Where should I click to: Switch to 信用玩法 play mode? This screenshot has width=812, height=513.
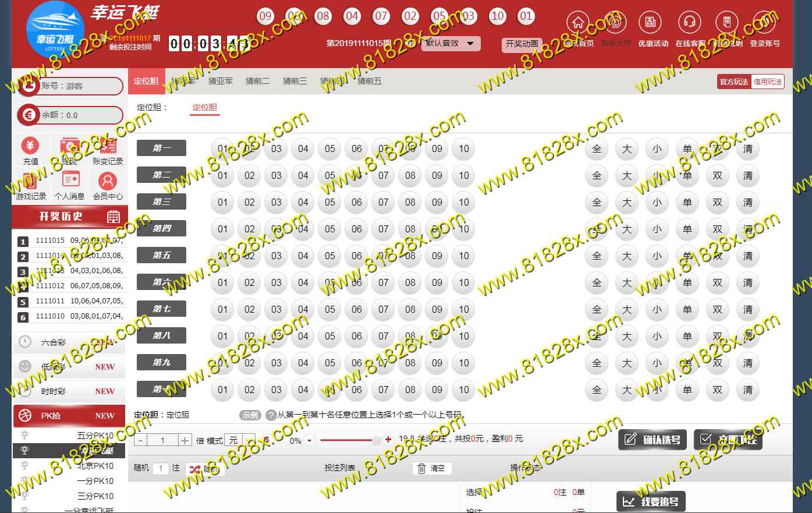pos(768,82)
